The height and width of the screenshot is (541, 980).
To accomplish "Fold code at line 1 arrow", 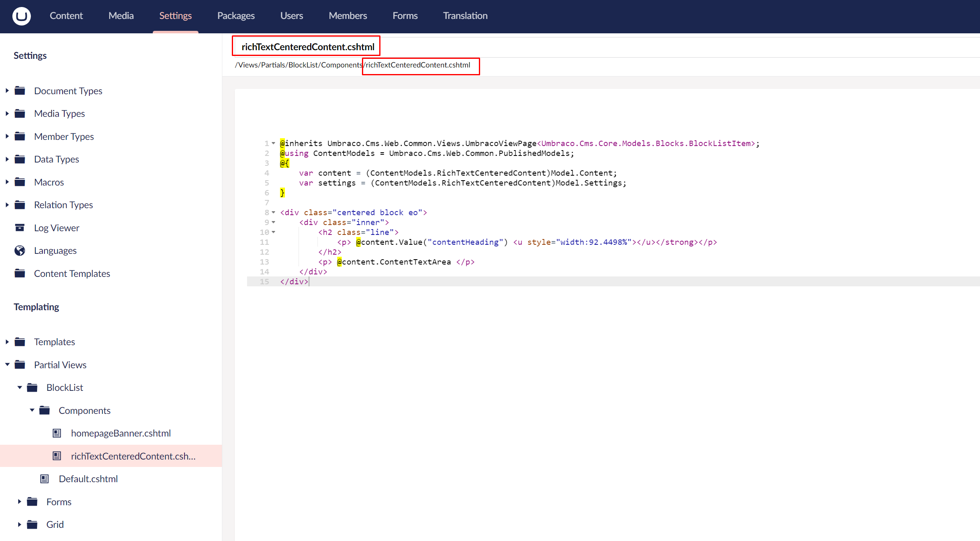I will (273, 143).
